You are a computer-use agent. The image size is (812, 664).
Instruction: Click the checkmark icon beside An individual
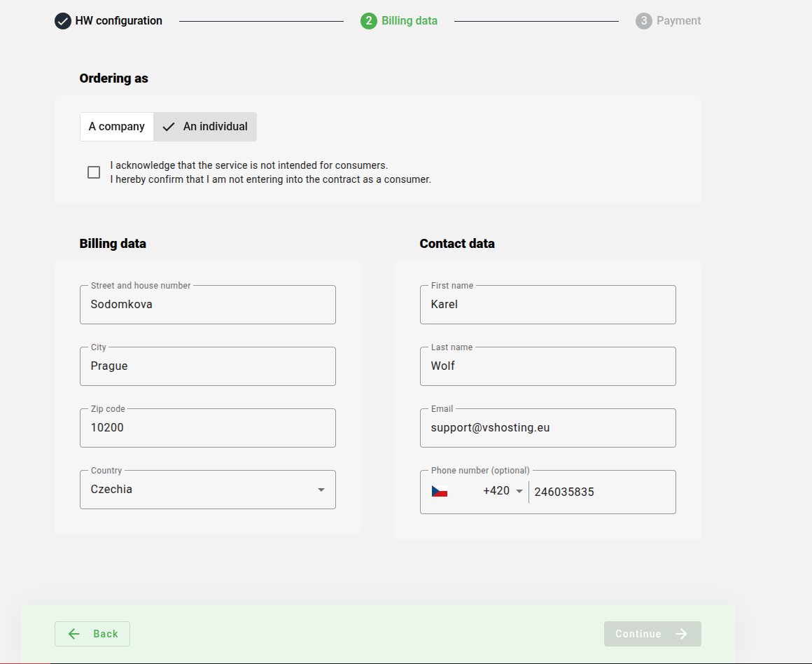pyautogui.click(x=169, y=127)
